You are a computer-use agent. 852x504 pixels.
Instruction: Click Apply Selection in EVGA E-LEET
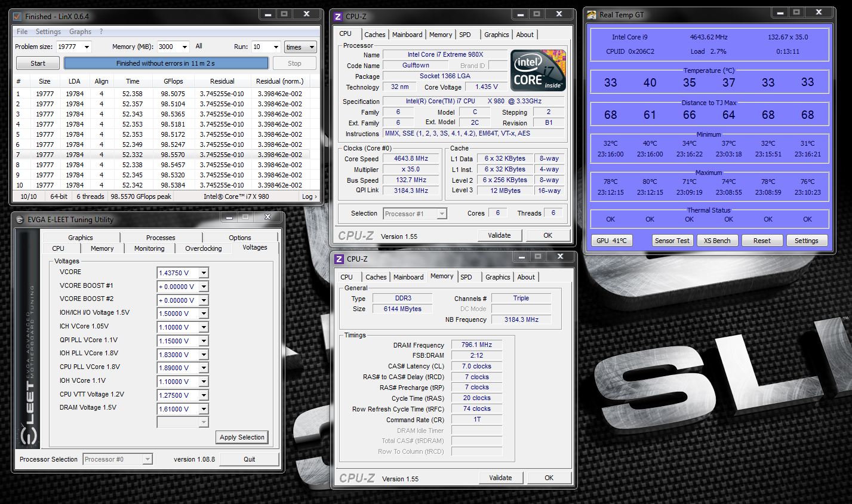coord(242,437)
